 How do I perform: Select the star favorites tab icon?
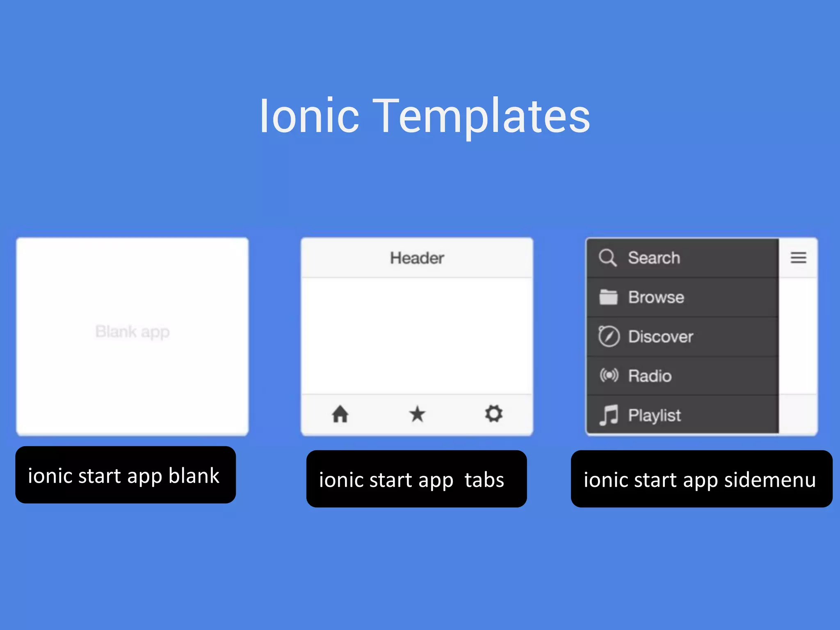click(x=417, y=414)
